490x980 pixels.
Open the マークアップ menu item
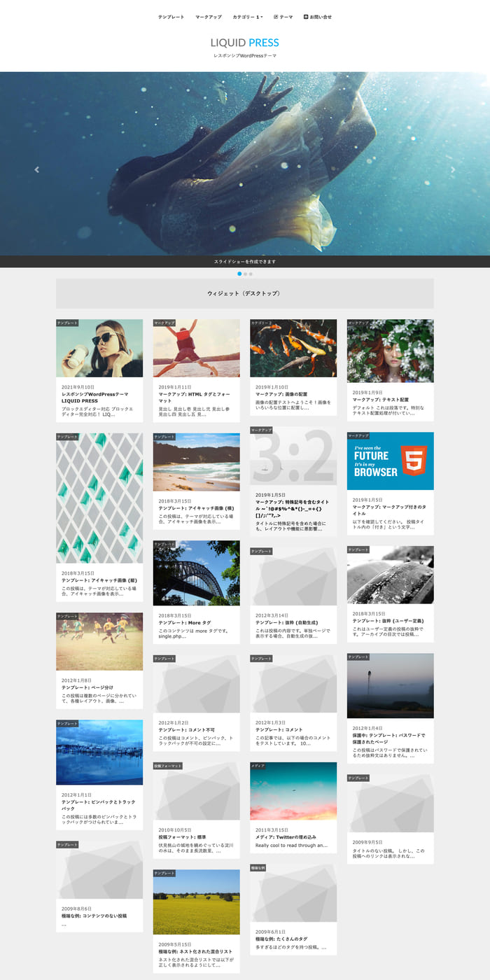click(209, 17)
